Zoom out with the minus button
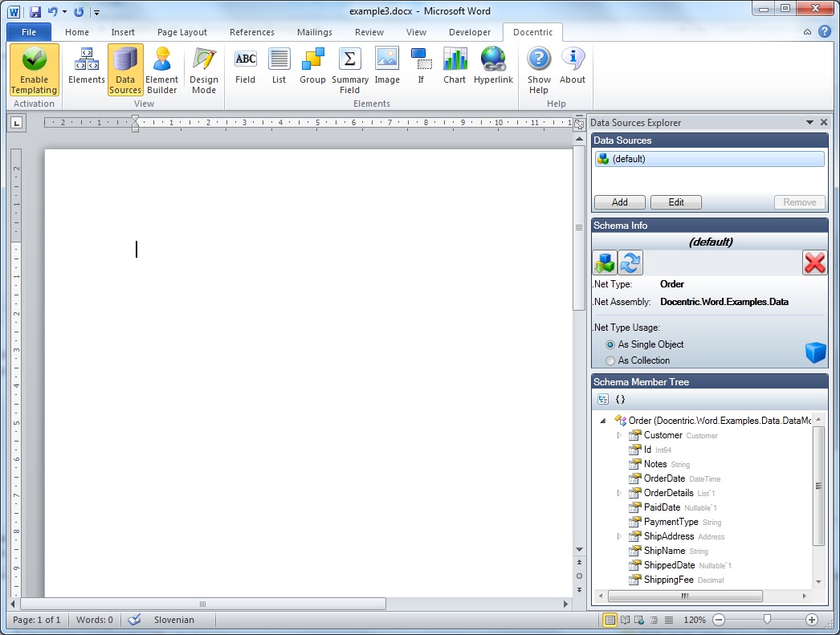 [719, 620]
